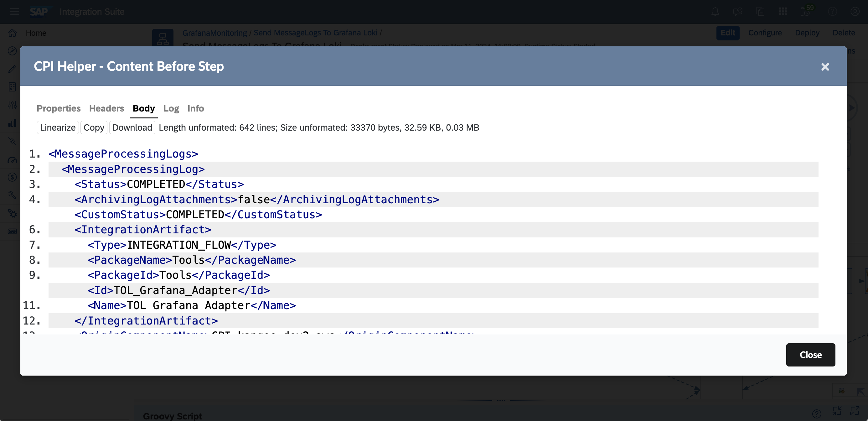The image size is (868, 421).
Task: Open the notifications bell
Action: 716,12
